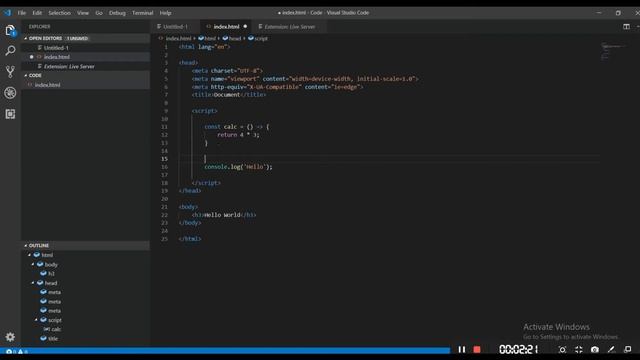Open the Selection menu
The image size is (640, 360).
tap(60, 13)
